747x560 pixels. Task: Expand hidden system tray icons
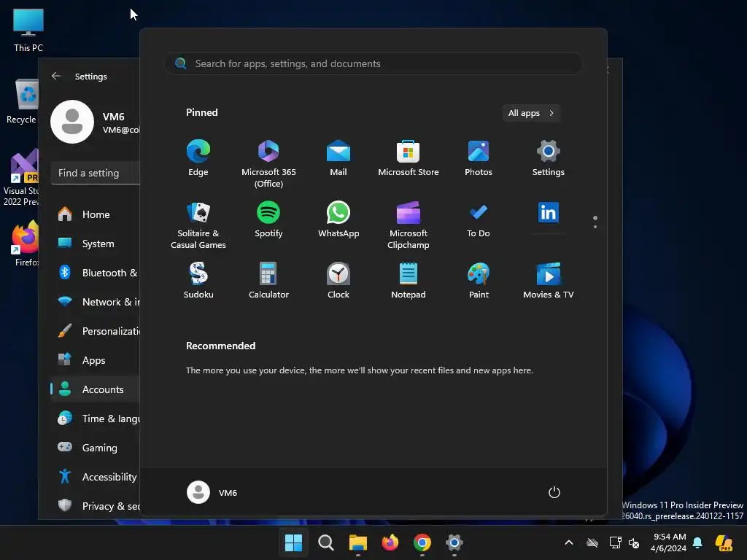point(569,542)
